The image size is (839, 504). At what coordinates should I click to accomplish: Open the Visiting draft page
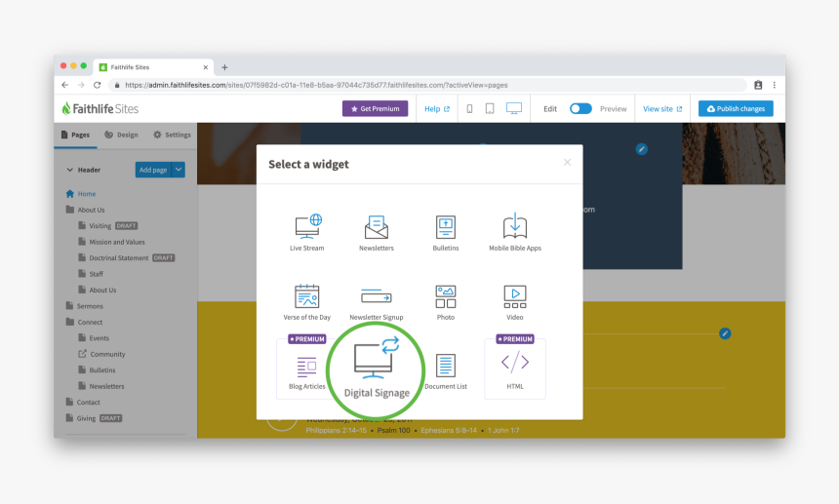pos(107,225)
